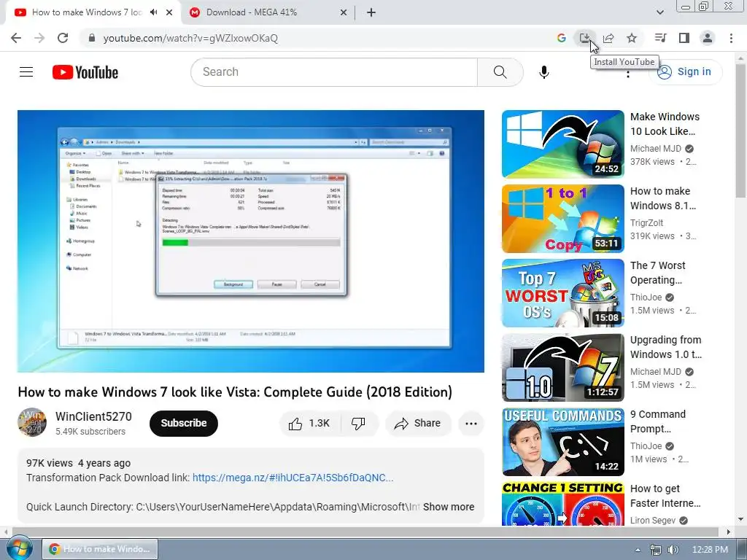Close the MEGA download tab

point(344,12)
